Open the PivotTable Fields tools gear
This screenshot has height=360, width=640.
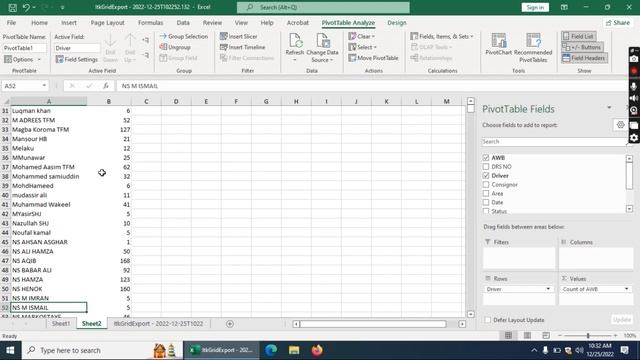620,125
